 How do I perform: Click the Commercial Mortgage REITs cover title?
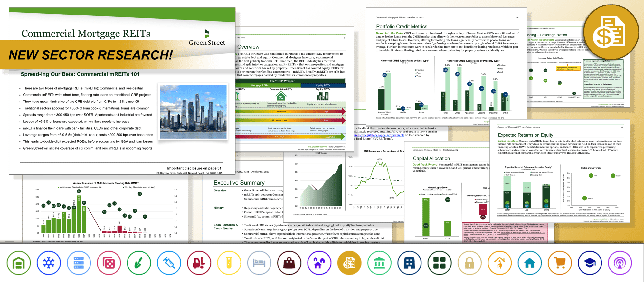[x=86, y=34]
